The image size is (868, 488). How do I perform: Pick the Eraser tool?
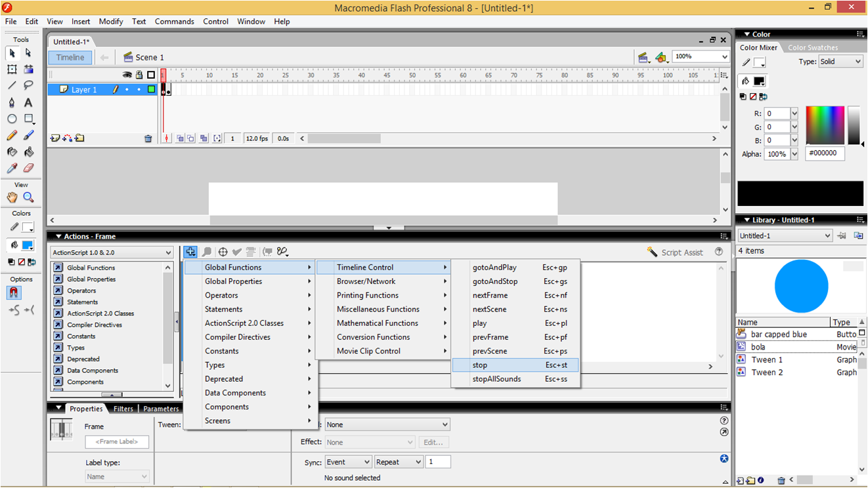click(28, 169)
